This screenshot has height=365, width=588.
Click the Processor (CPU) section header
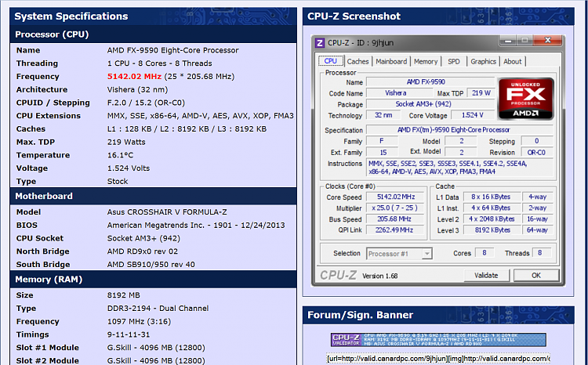point(154,34)
